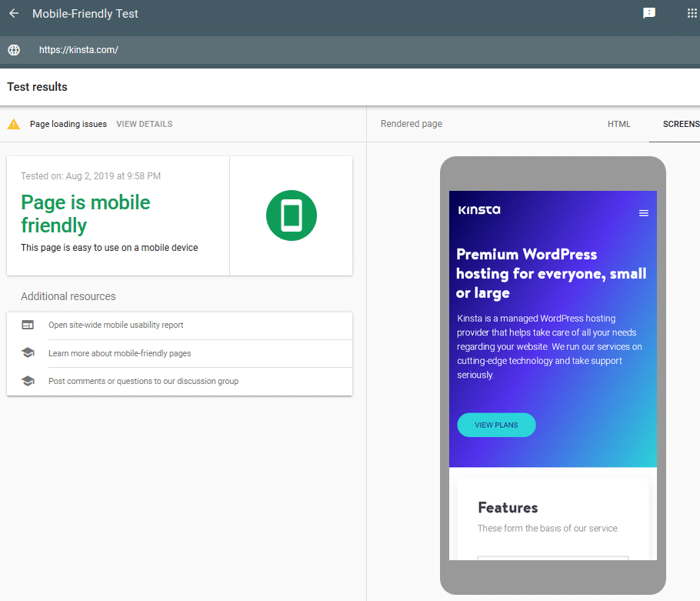Open VIEW DETAILS for page loading issues

pyautogui.click(x=144, y=124)
